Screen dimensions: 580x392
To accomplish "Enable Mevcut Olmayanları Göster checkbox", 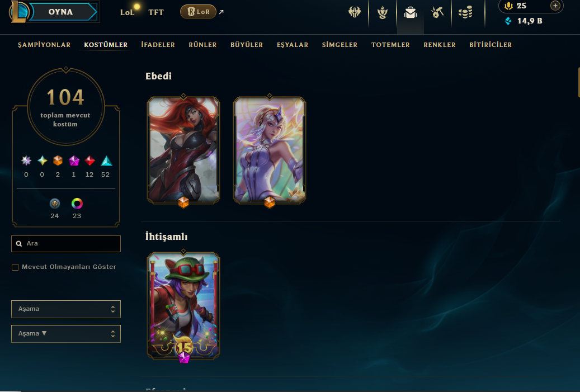I will [x=15, y=267].
